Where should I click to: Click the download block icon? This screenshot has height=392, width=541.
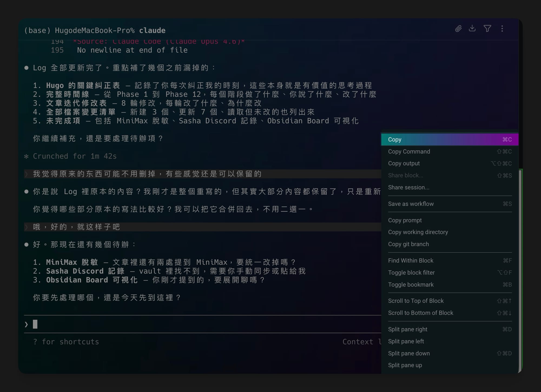[x=472, y=29]
